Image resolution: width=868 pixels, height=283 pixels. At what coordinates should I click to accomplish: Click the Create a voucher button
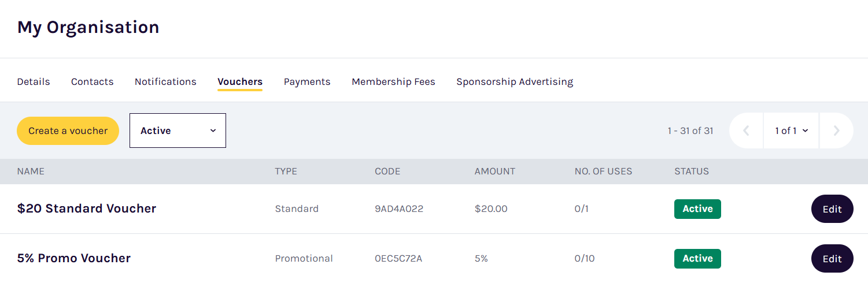tap(68, 131)
